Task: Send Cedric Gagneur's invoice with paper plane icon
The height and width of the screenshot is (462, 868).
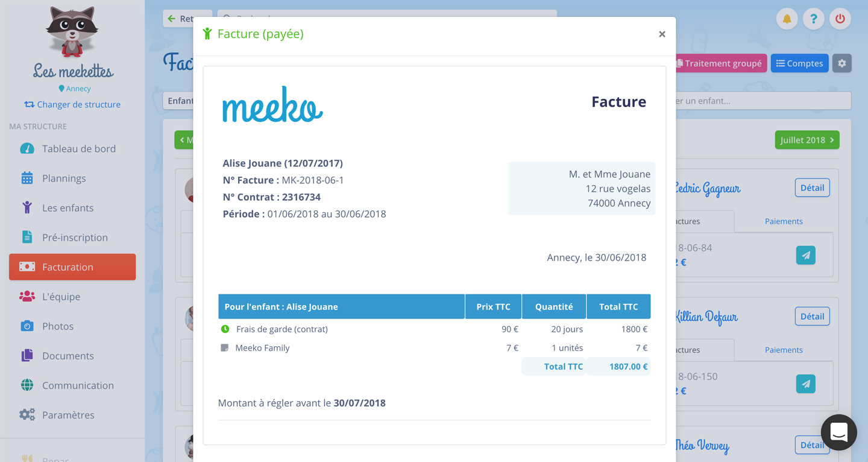Action: [805, 255]
